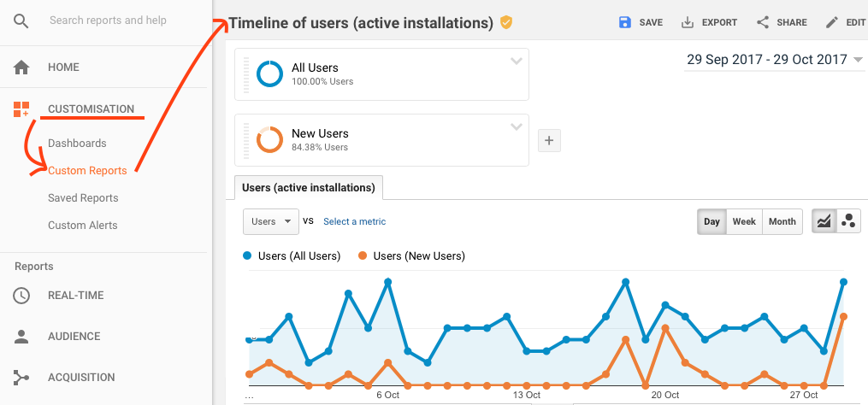Expand the AUDIENCE reports section

click(x=74, y=337)
